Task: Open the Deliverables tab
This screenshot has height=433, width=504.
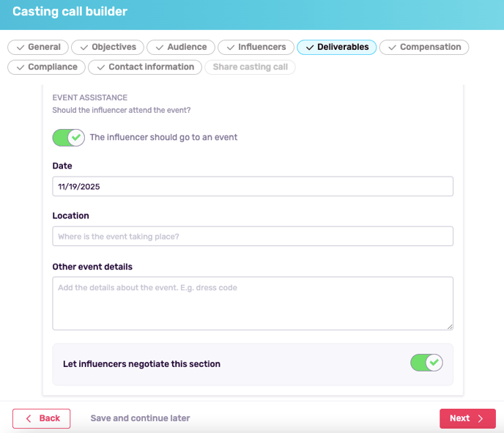Action: tap(337, 48)
